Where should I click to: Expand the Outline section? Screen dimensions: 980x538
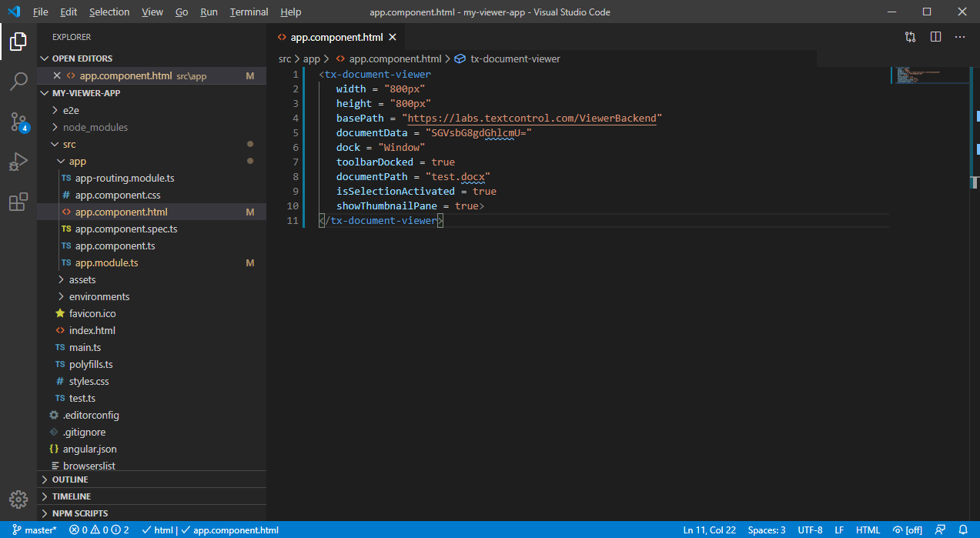click(x=152, y=480)
